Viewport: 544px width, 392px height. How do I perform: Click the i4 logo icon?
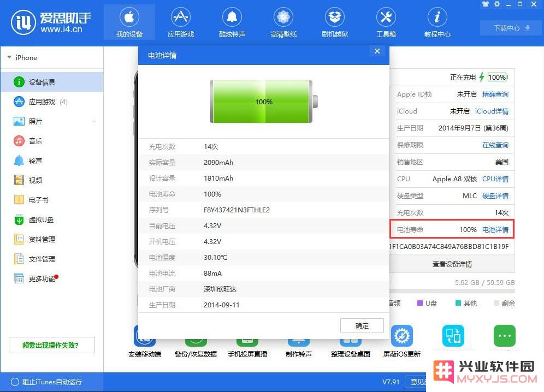click(x=23, y=22)
